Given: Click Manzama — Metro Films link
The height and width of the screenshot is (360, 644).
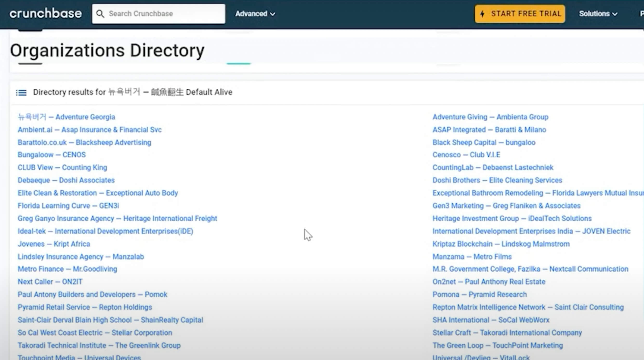Looking at the screenshot, I should coord(472,257).
